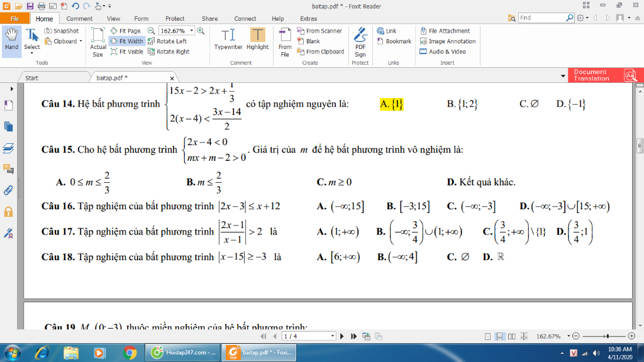Open status bar zoom percentage dropdown
This screenshot has width=644, height=362.
click(x=569, y=336)
